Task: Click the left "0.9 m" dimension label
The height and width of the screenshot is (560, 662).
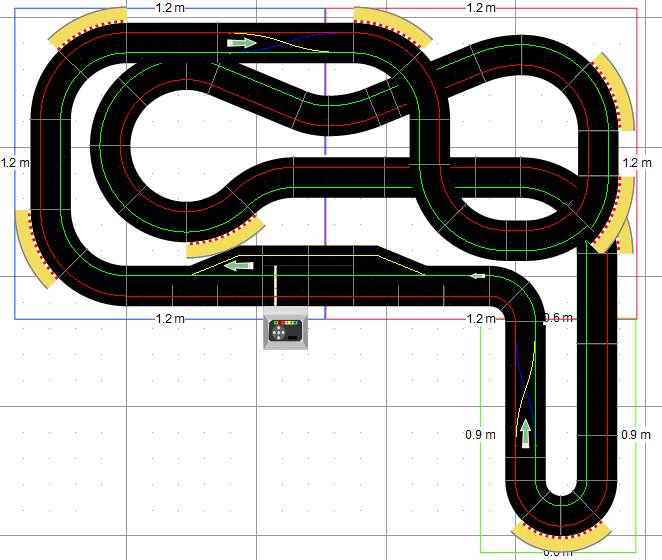Action: [481, 435]
